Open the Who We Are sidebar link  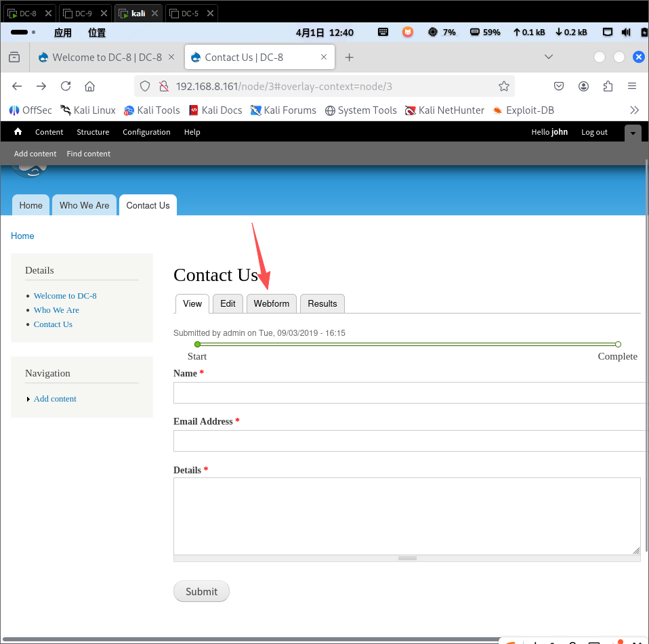point(56,310)
